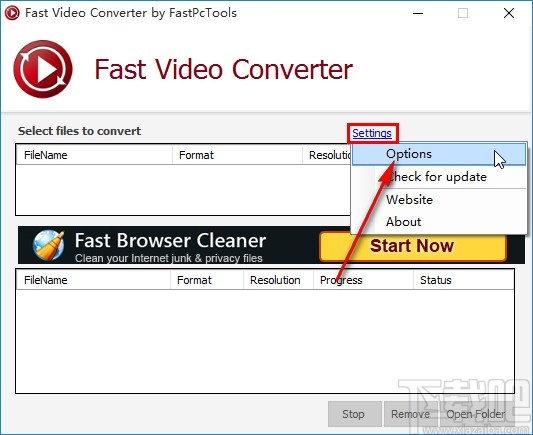Click Format header in upper file list
The image size is (533, 435).
pos(237,155)
